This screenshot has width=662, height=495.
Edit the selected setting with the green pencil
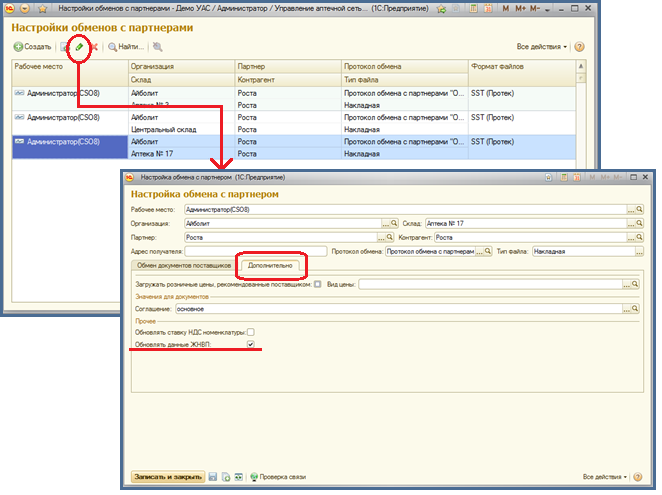click(79, 47)
